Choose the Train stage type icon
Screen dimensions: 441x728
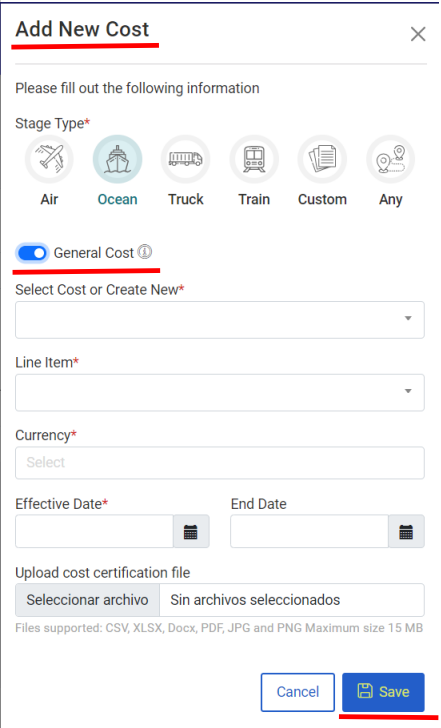[x=254, y=159]
